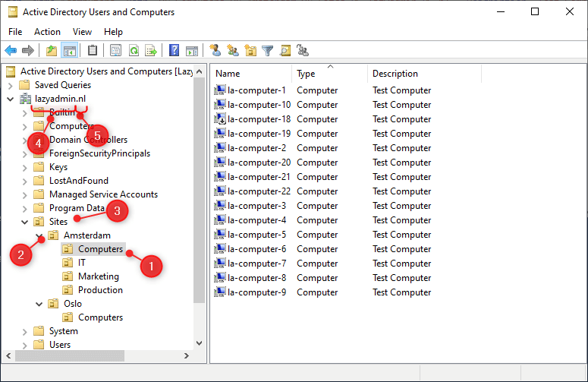Toggle the Show/Hide Action Pane icon
Screen dimensions: 588x382
click(192, 50)
